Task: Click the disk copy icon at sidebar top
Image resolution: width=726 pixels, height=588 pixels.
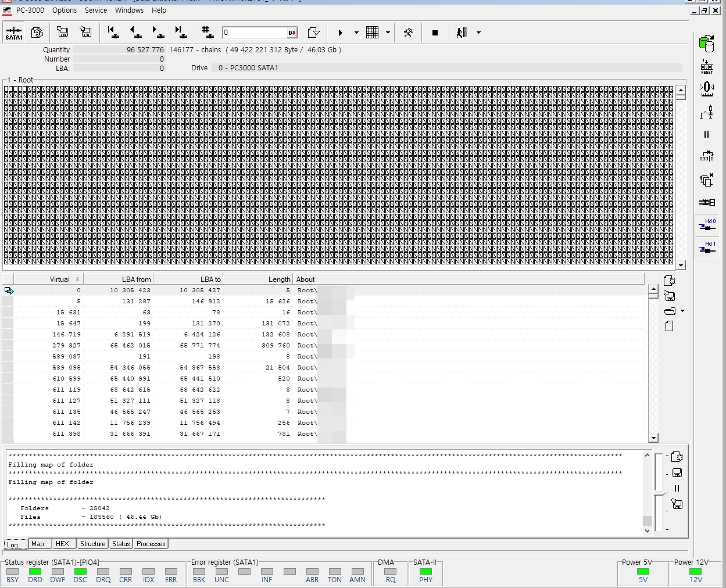Action: point(707,43)
